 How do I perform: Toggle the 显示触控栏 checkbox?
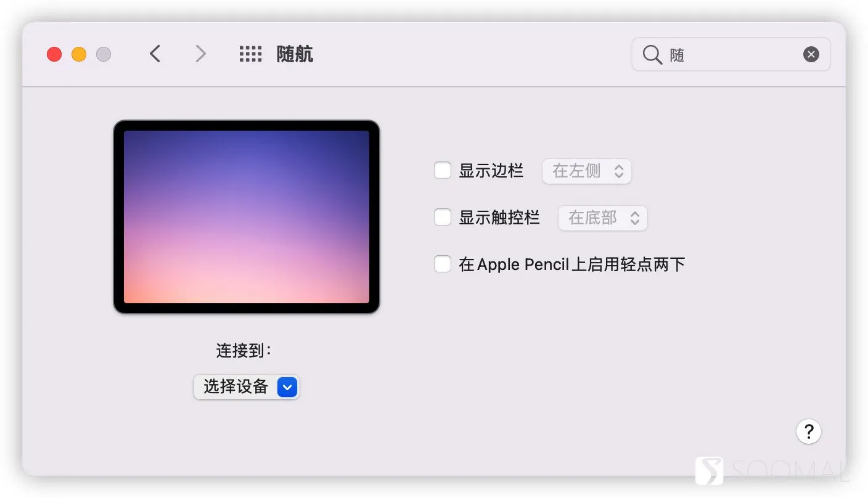443,217
